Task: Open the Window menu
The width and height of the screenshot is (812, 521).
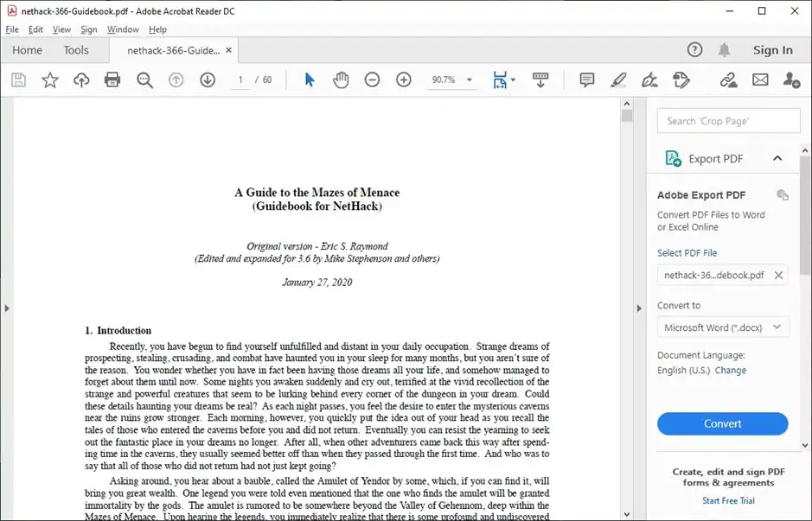Action: point(123,29)
